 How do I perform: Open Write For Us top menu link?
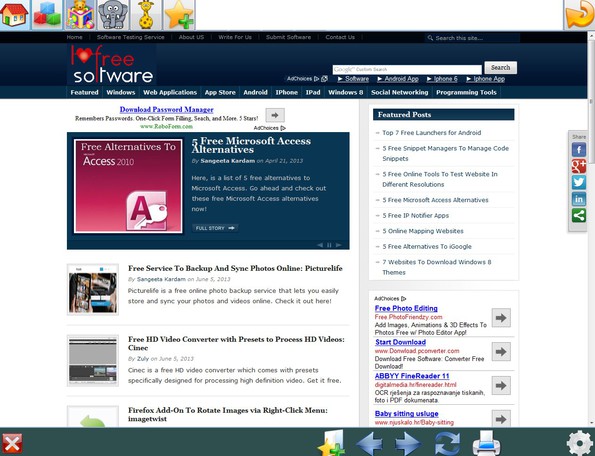click(235, 37)
